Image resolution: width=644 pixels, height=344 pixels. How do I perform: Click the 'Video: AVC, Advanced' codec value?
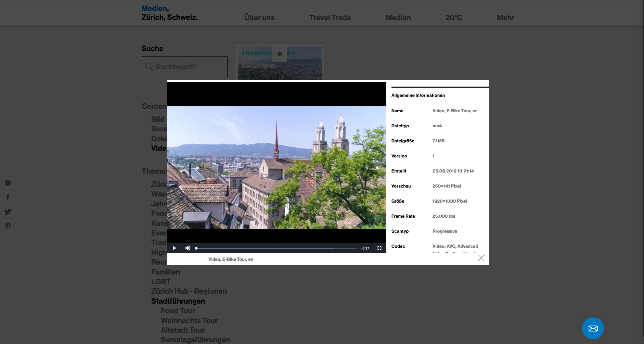coord(455,246)
